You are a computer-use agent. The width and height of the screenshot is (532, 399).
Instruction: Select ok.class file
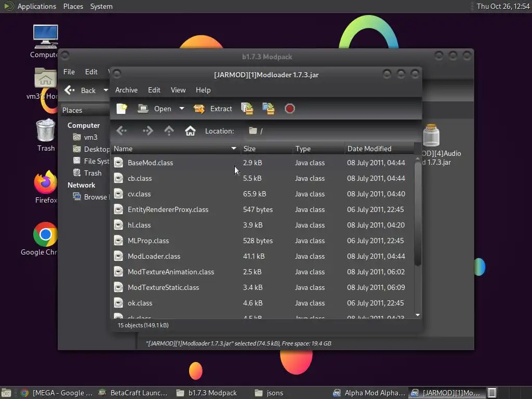click(x=263, y=303)
